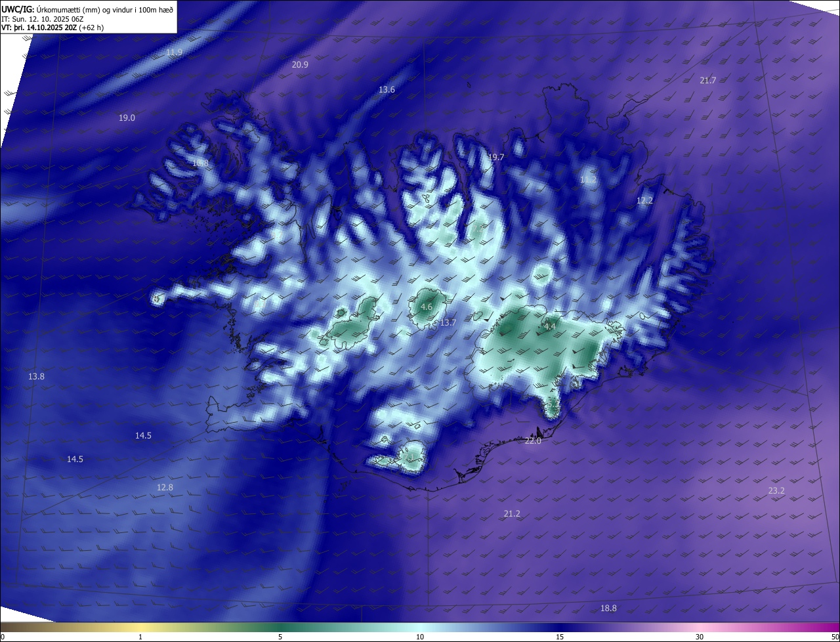This screenshot has height=642, width=840.
Task: Click the 4.6 value on the glacier
Action: (427, 307)
